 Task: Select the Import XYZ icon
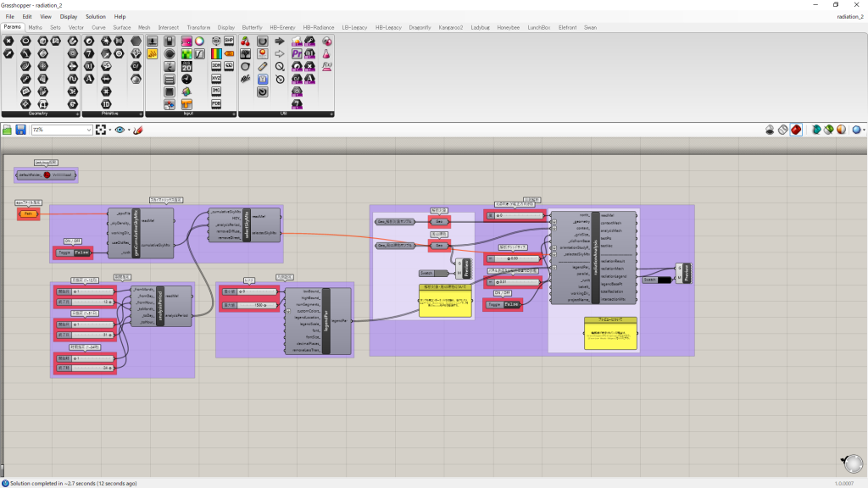tap(216, 79)
